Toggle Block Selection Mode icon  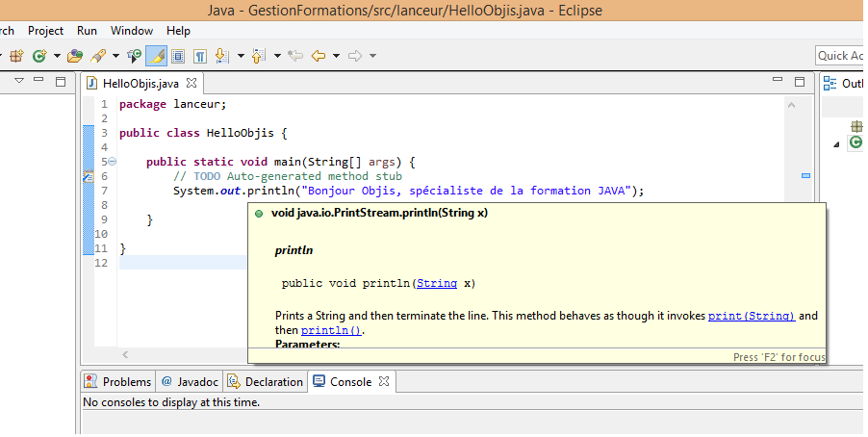point(178,56)
